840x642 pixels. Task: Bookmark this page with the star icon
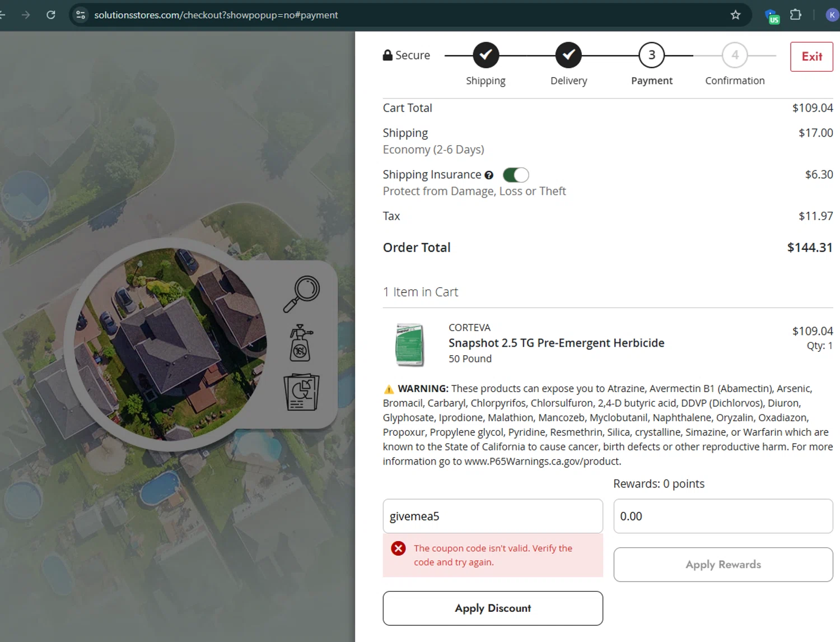tap(736, 15)
